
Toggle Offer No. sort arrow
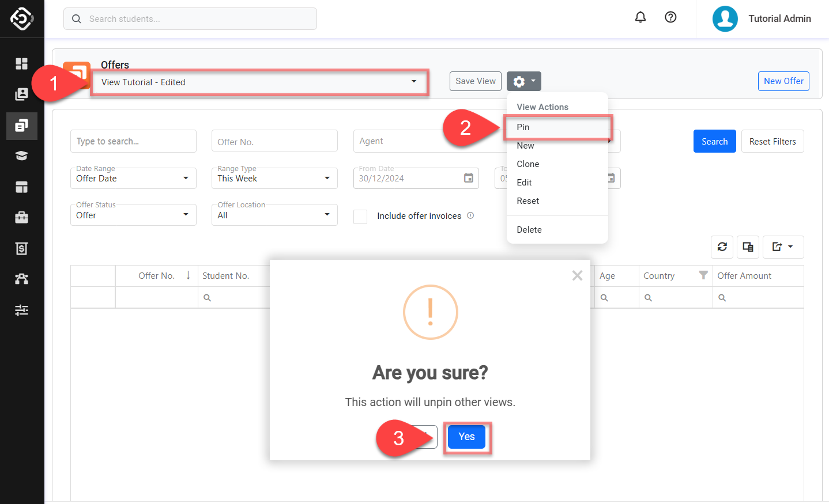pos(188,275)
